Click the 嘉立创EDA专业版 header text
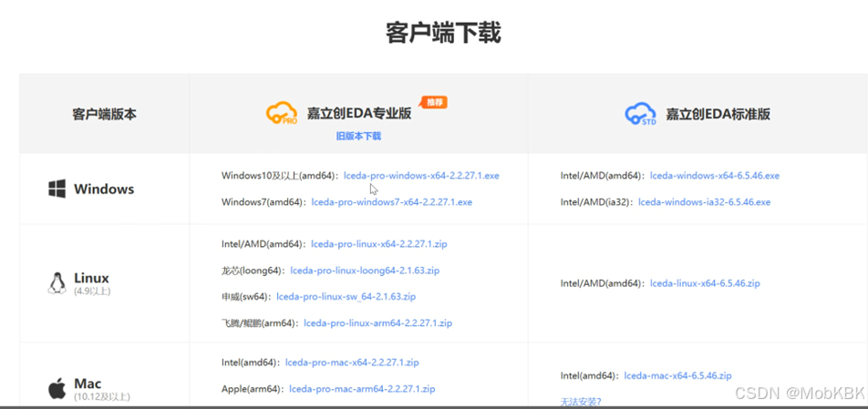This screenshot has width=868, height=409. (359, 113)
